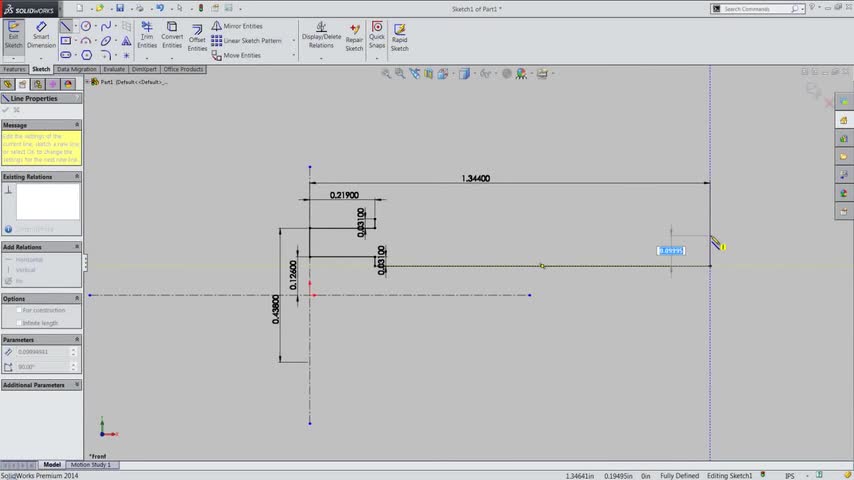Toggle Rapid Sketch

coord(399,37)
